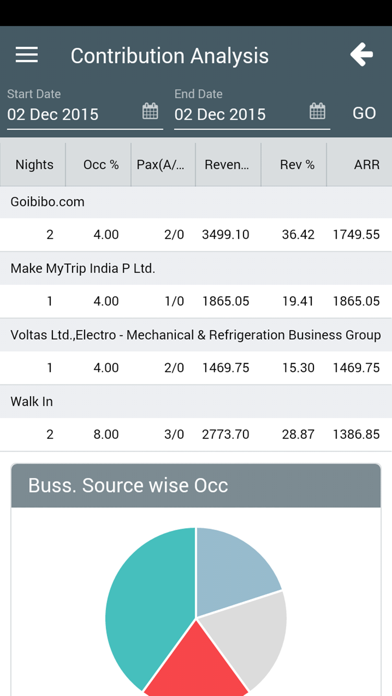
Task: Open the Start Date calendar icon
Action: coord(150,111)
